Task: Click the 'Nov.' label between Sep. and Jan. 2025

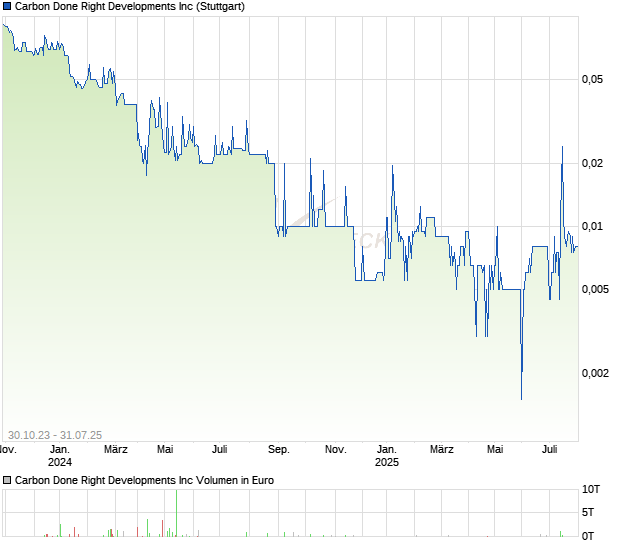Action: tap(336, 450)
